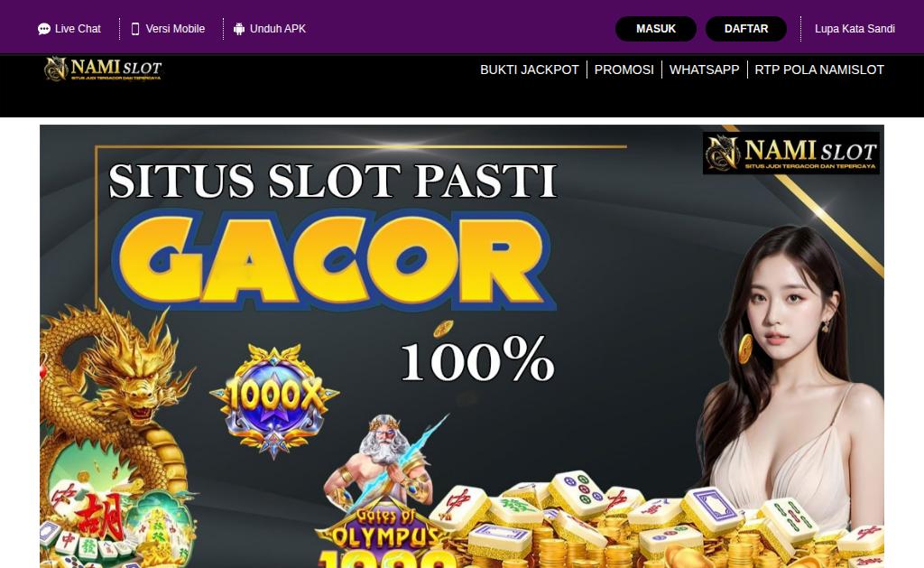924x568 pixels.
Task: Open the Lupa Kata Sandi link
Action: (855, 29)
